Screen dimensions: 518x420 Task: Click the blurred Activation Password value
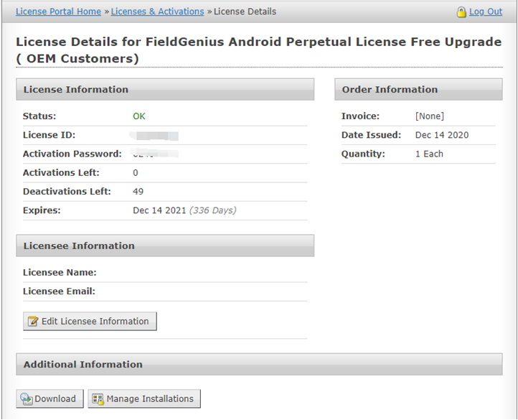[156, 153]
